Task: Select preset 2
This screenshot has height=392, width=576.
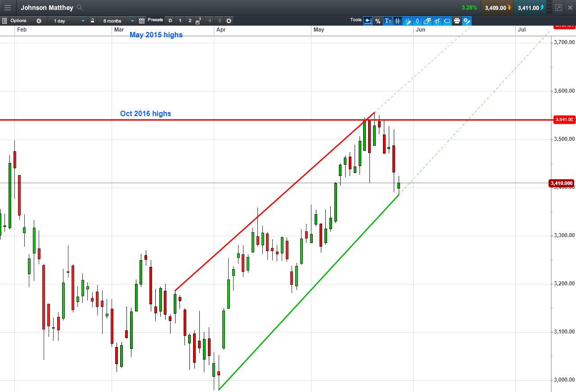Action: (190, 21)
